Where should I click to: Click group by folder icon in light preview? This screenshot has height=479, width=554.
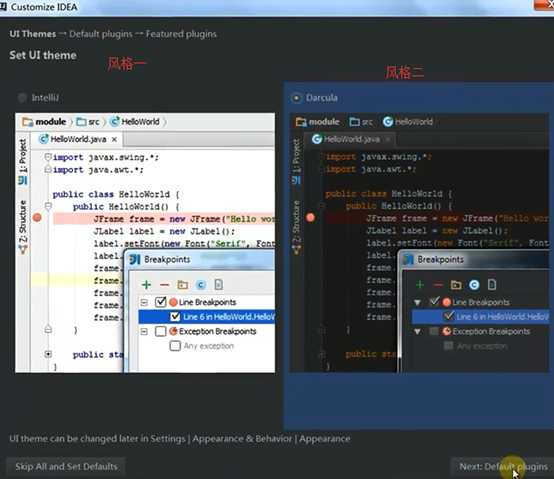coord(183,285)
